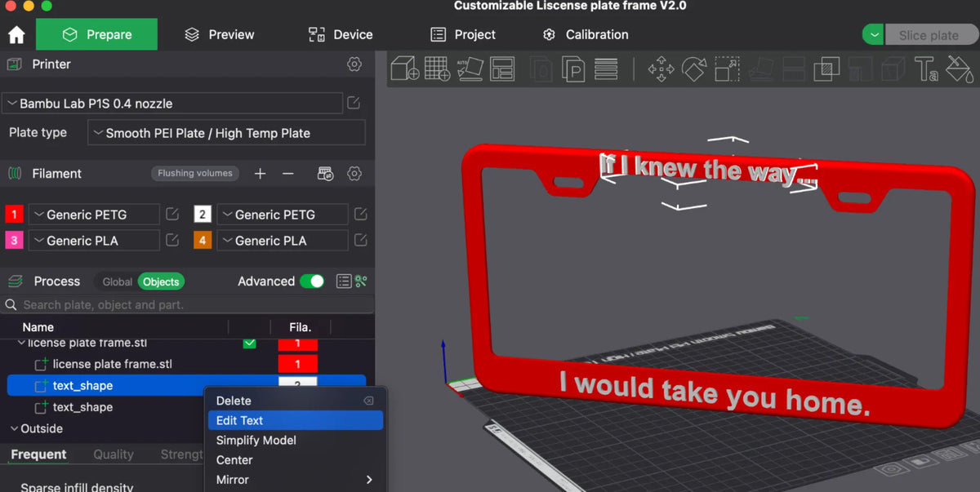Uncheck the license plate frame.stl checkbox
This screenshot has width=980, height=492.
249,344
